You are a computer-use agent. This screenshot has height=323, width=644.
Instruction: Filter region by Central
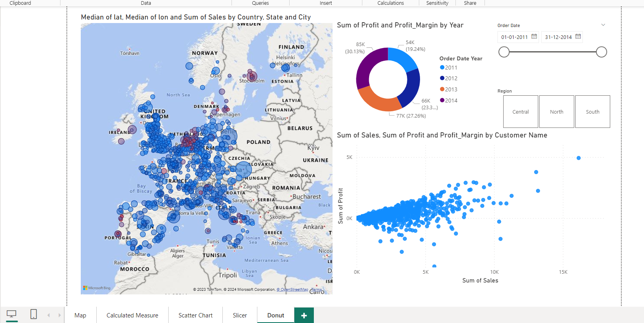[x=521, y=112]
